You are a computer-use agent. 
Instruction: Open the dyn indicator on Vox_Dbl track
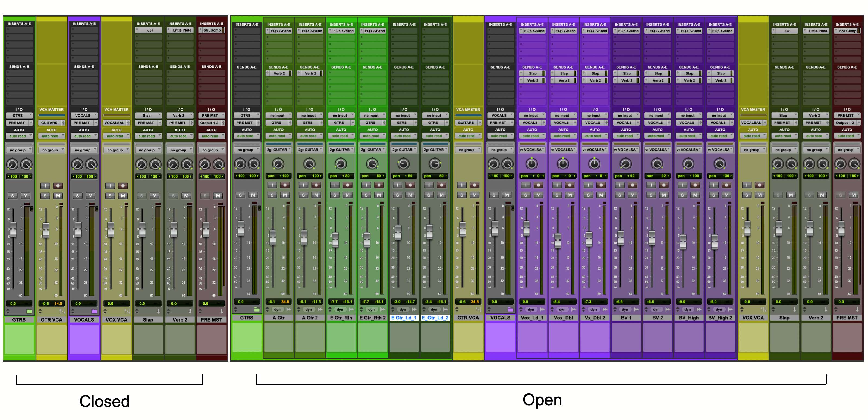(562, 309)
